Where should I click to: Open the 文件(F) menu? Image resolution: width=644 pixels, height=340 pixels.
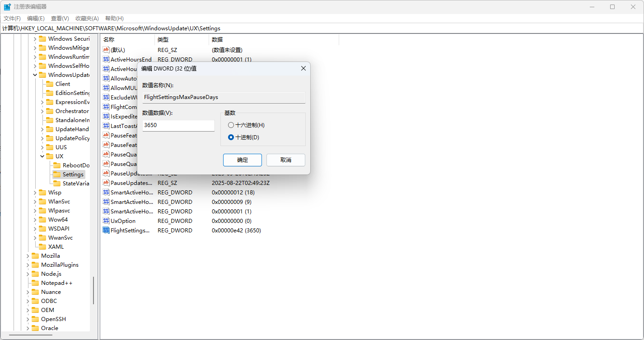(x=12, y=19)
